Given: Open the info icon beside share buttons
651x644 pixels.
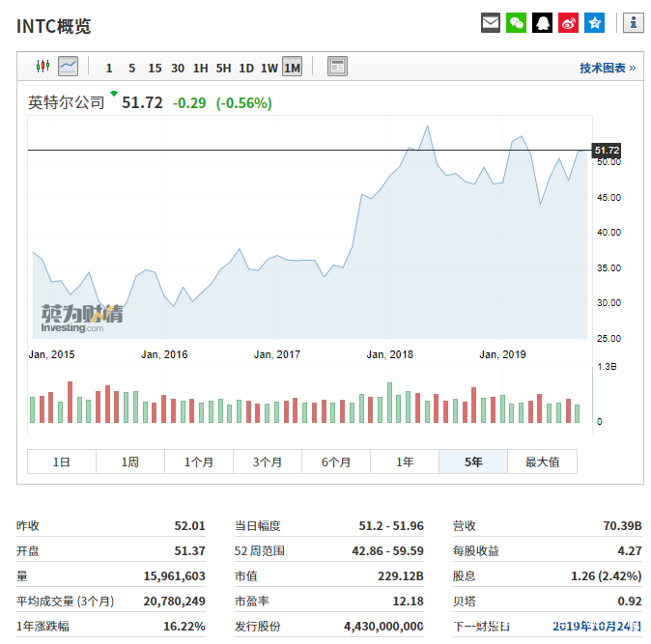Looking at the screenshot, I should coord(634,23).
